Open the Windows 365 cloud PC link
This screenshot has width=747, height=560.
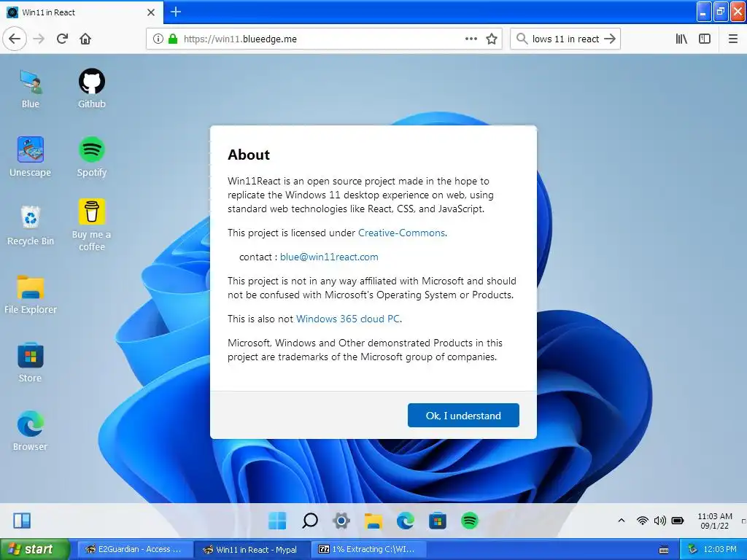348,319
